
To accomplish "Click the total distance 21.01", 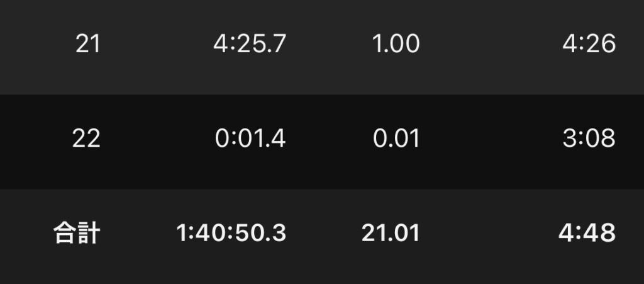I will 391,233.
